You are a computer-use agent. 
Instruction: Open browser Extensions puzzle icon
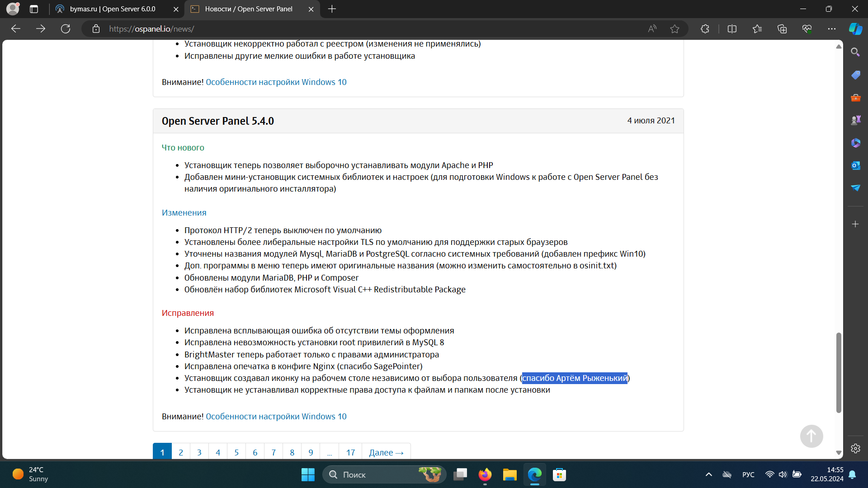(705, 29)
